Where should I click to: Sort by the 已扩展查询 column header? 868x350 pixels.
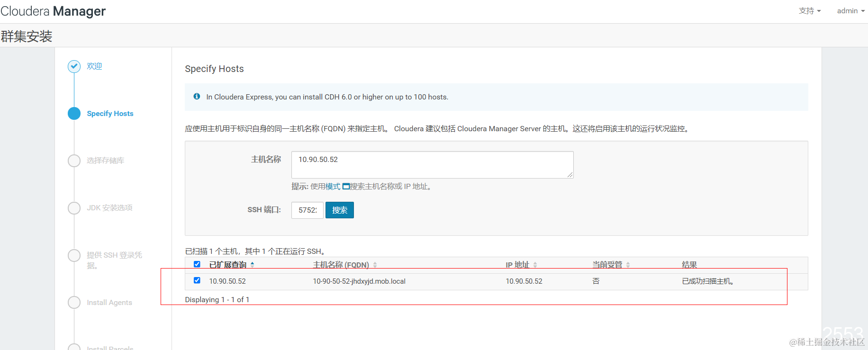coord(228,265)
